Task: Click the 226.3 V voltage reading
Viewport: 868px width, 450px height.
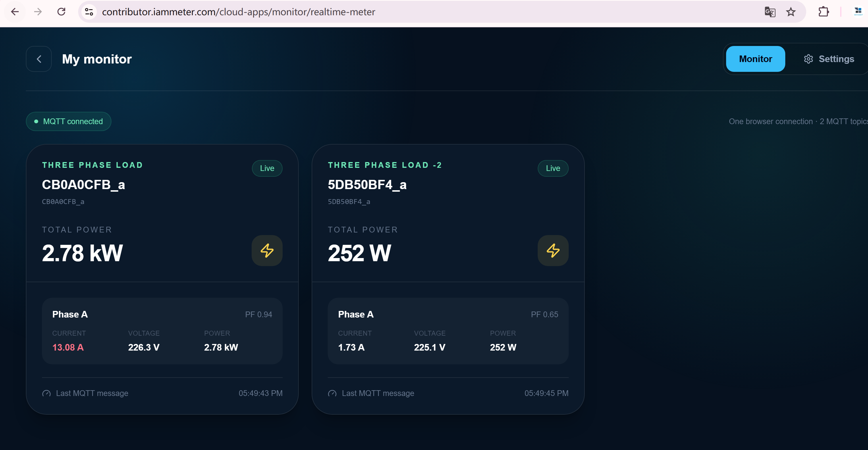Action: (144, 347)
